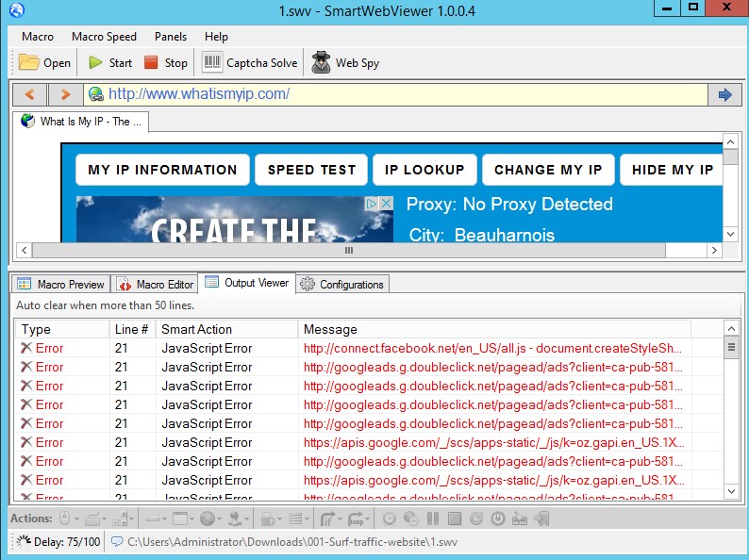This screenshot has width=749, height=560.
Task: Open the stamp action dropdown arrow
Action: tap(247, 519)
